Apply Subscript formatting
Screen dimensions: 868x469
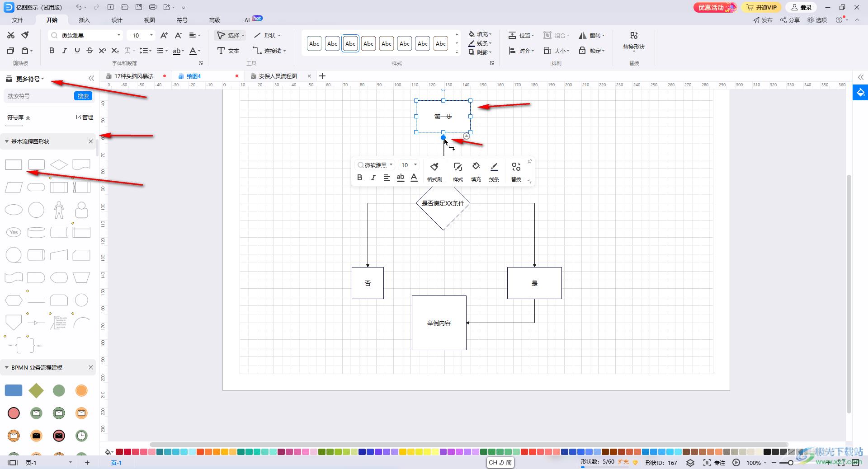tap(115, 51)
